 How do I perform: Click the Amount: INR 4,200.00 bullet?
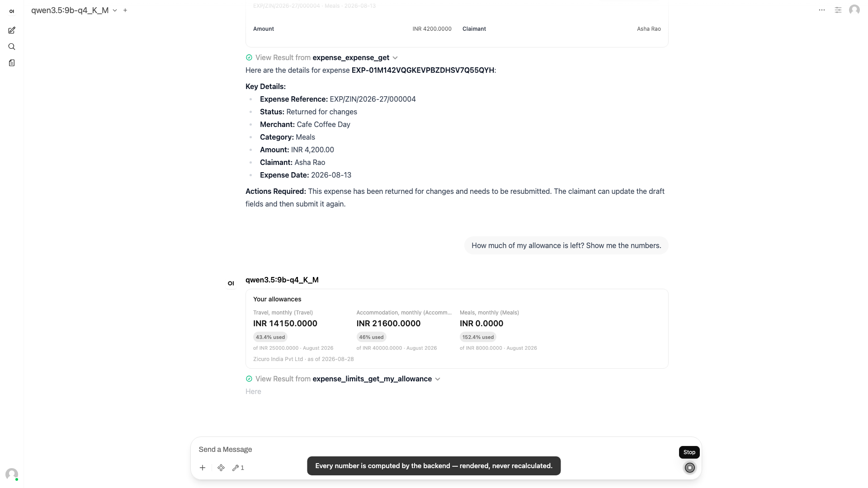click(x=297, y=150)
